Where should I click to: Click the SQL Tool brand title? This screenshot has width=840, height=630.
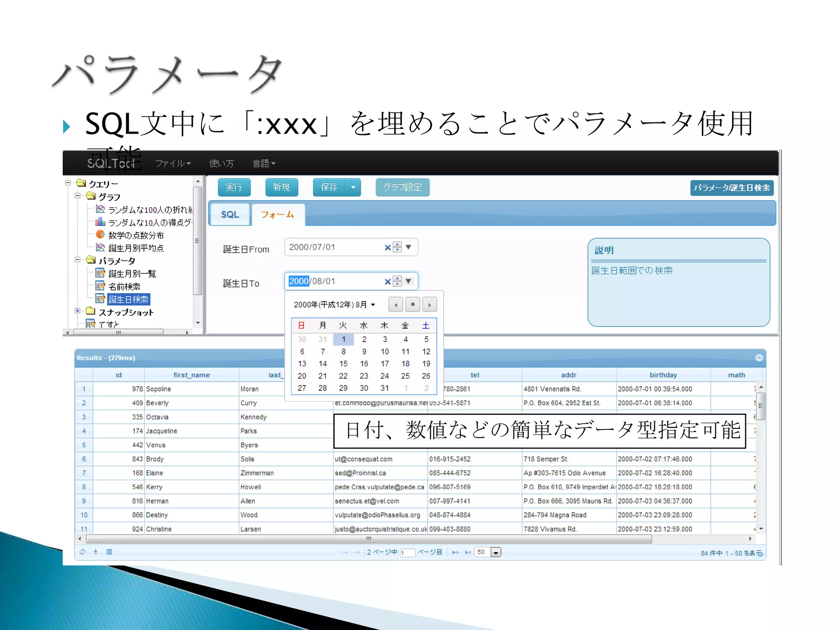tap(111, 163)
